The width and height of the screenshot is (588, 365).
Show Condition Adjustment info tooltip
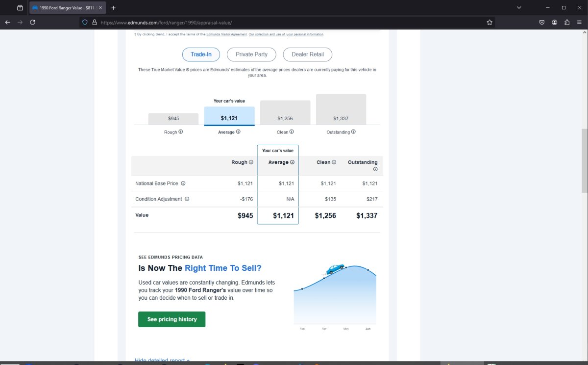click(187, 199)
